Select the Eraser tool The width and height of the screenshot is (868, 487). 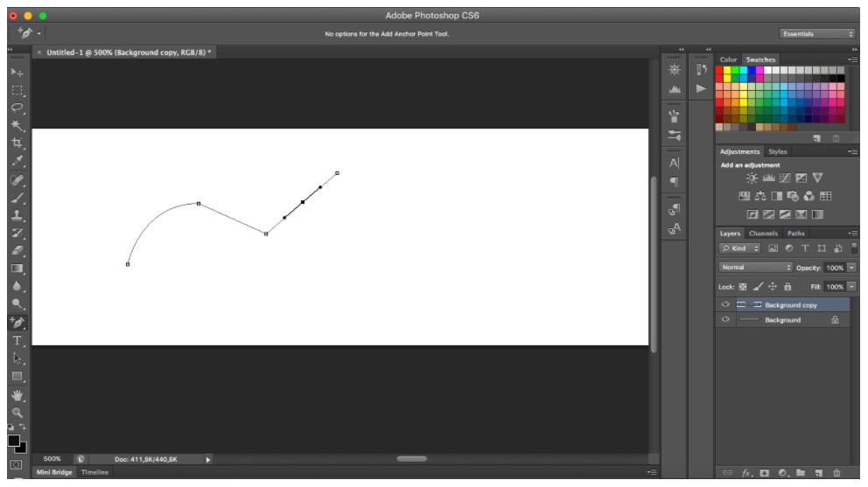(x=17, y=251)
